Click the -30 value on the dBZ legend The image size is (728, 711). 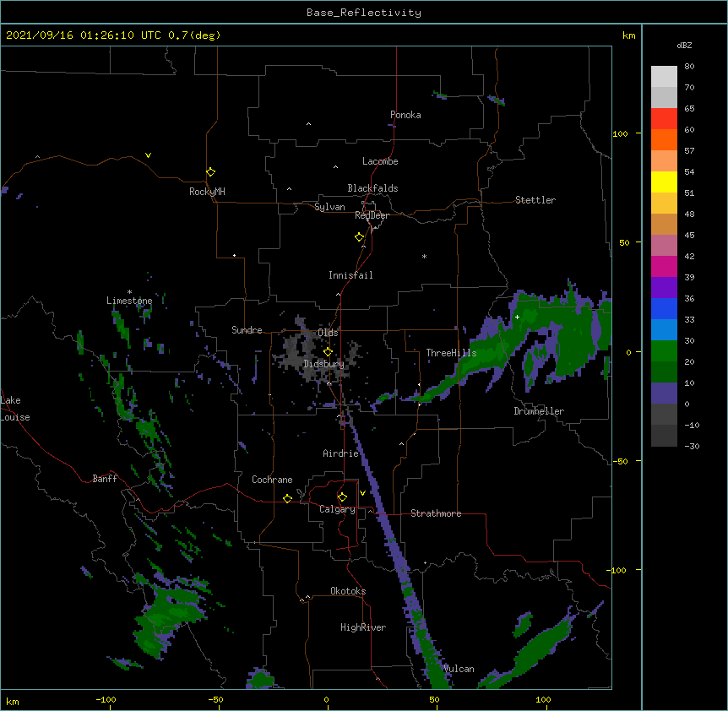pos(692,446)
